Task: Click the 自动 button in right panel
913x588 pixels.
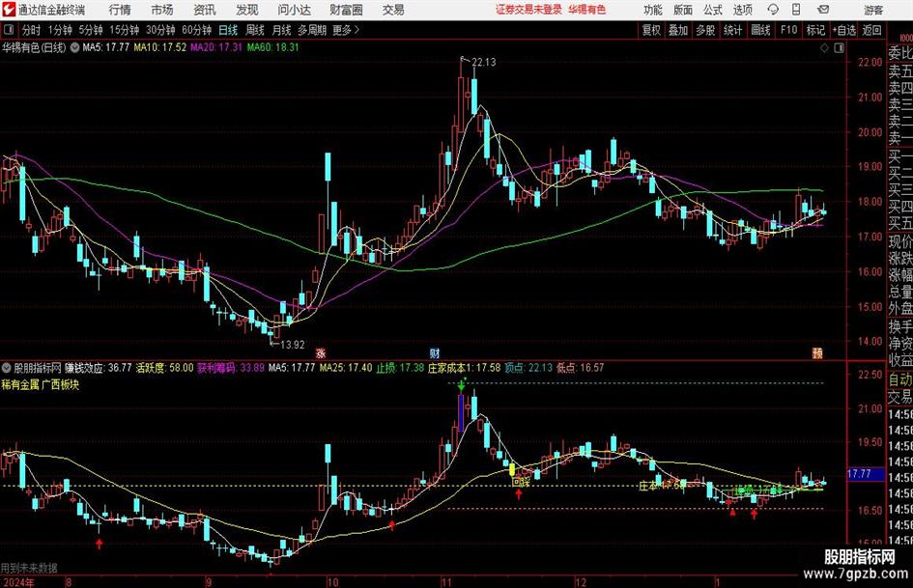Action: pyautogui.click(x=900, y=379)
